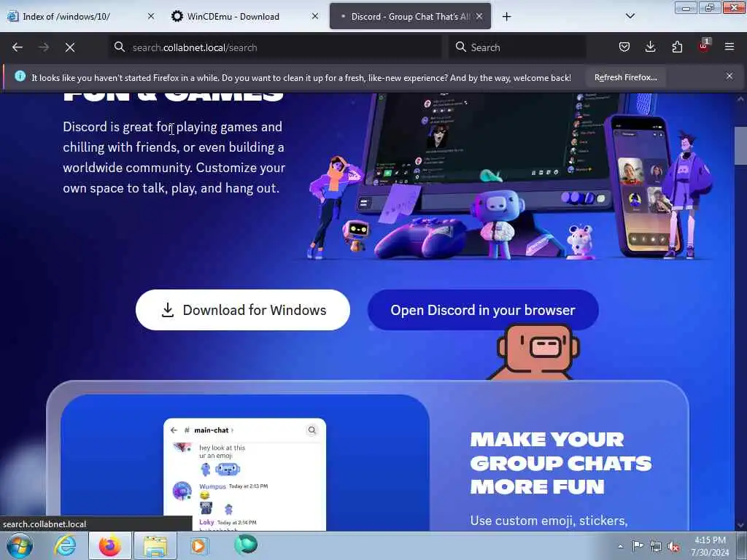The width and height of the screenshot is (747, 560).
Task: Open the Firefox hamburger application menu
Action: (729, 47)
